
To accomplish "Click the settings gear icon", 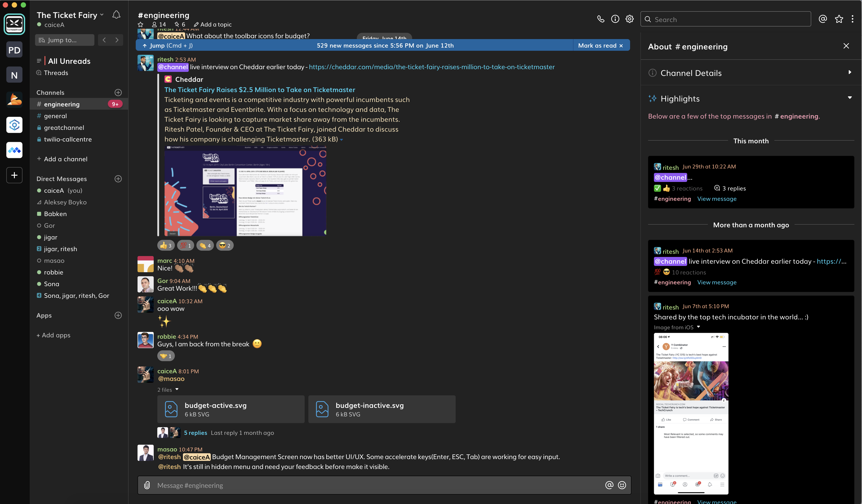I will tap(629, 19).
